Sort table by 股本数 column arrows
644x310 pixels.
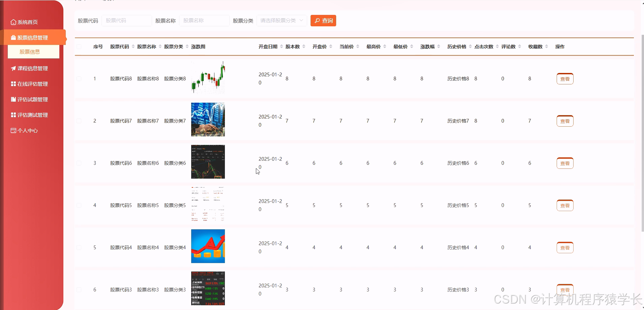coord(304,47)
